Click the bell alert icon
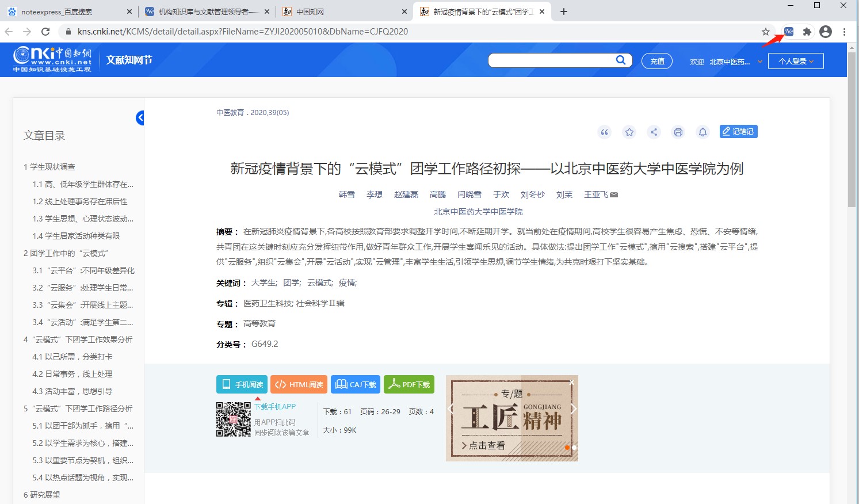Viewport: 859px width, 504px height. click(x=703, y=132)
